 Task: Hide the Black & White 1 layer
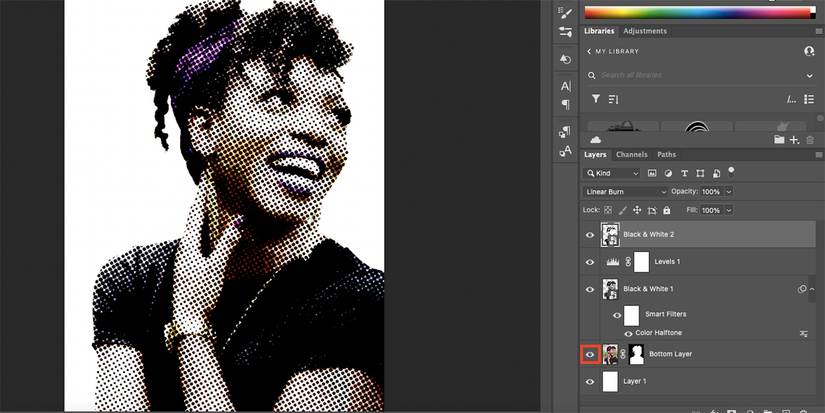tap(590, 289)
